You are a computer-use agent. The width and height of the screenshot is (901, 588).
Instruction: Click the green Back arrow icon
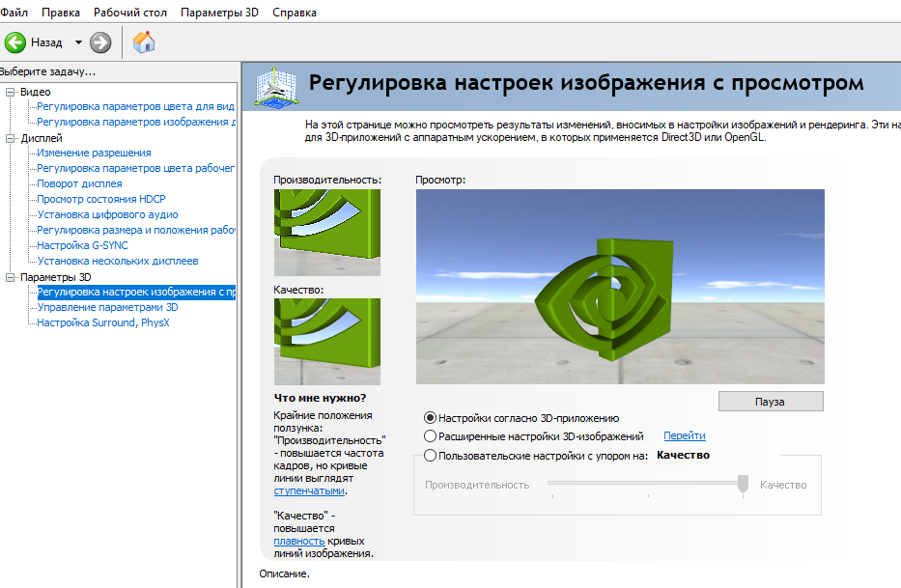click(x=15, y=42)
